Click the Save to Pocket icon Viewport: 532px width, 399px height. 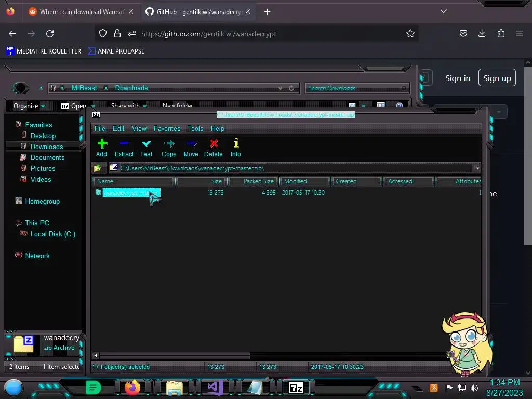pyautogui.click(x=463, y=33)
